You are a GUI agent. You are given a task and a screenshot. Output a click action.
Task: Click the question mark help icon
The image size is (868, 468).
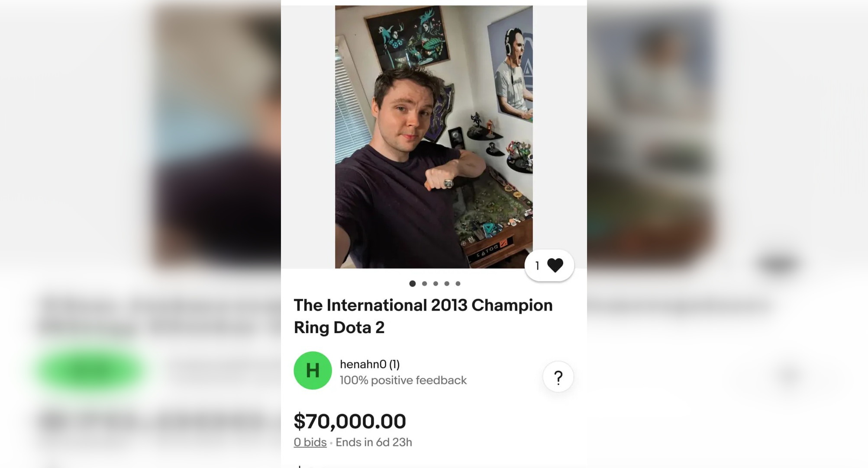click(x=558, y=377)
